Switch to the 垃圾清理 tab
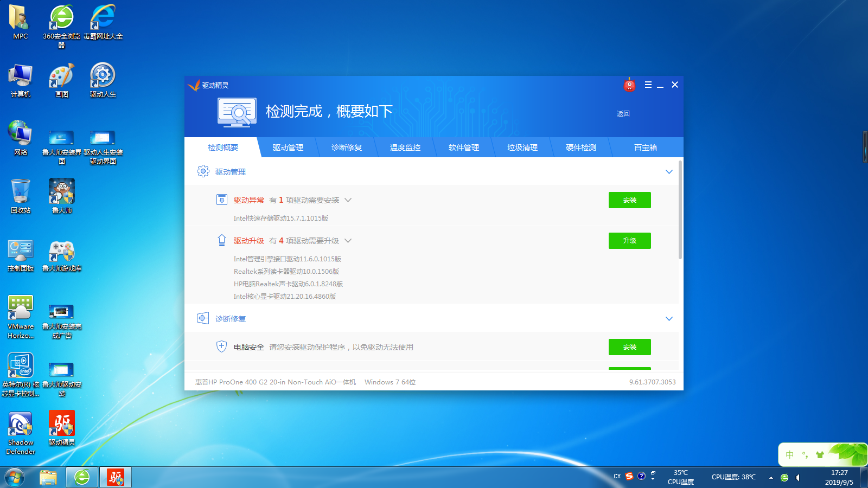 pyautogui.click(x=522, y=147)
